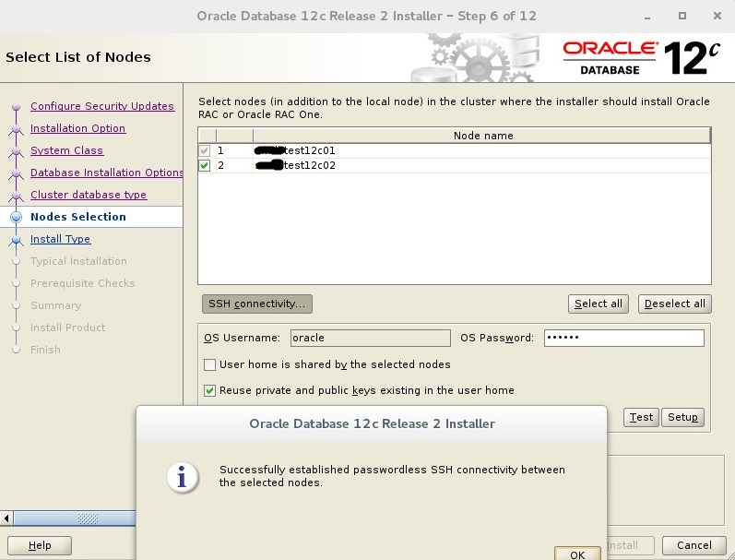
Task: Enable user home shared by selected nodes
Action: (x=209, y=364)
